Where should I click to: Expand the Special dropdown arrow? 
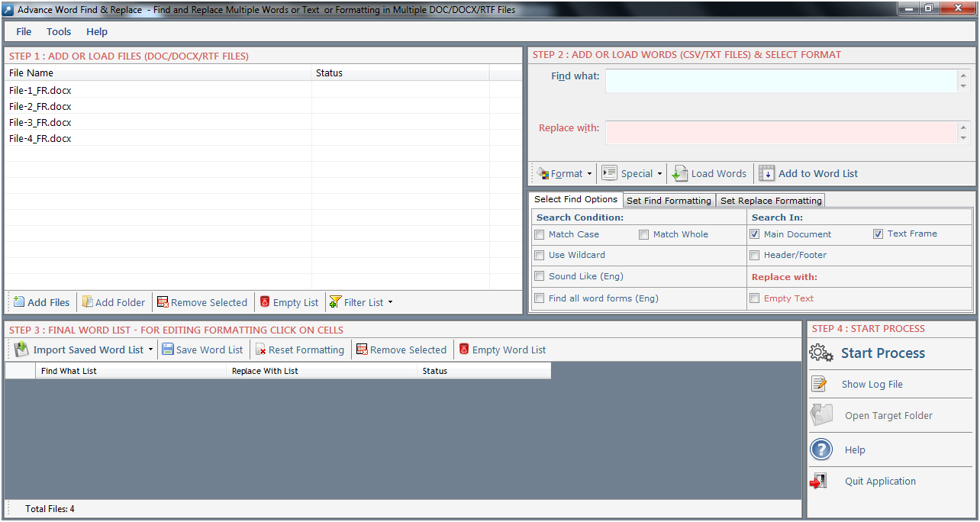pyautogui.click(x=660, y=174)
